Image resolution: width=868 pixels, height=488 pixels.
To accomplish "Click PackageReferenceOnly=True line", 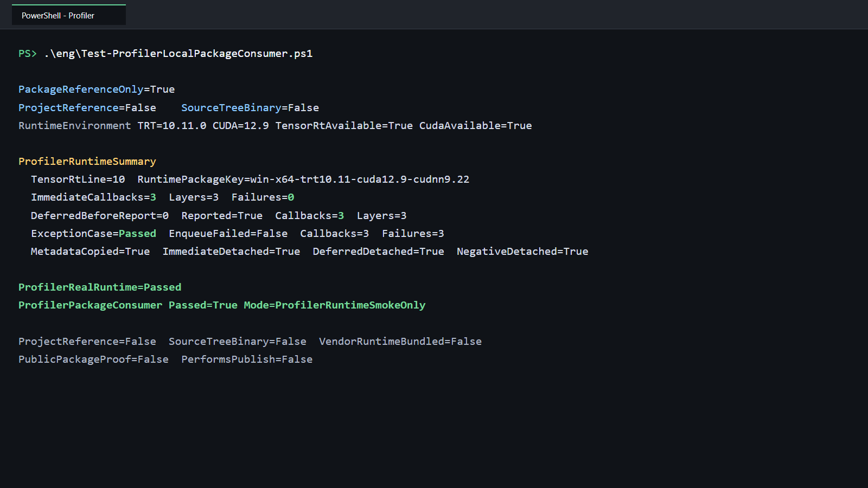I will point(97,89).
